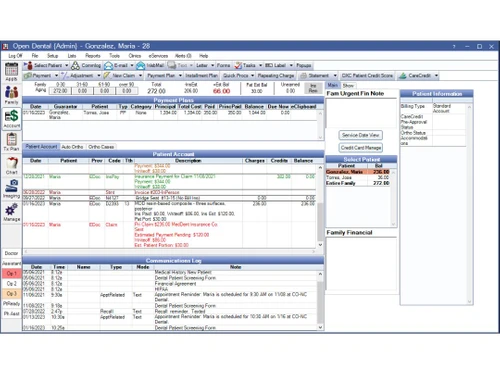Select the Main tab
This screenshot has width=500, height=375.
(x=332, y=85)
